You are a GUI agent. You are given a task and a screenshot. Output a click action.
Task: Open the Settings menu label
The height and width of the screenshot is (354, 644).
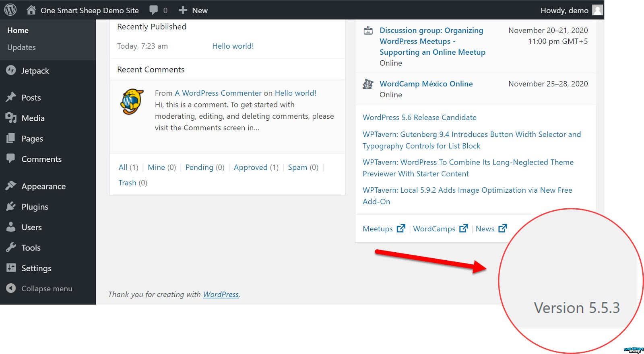[36, 268]
